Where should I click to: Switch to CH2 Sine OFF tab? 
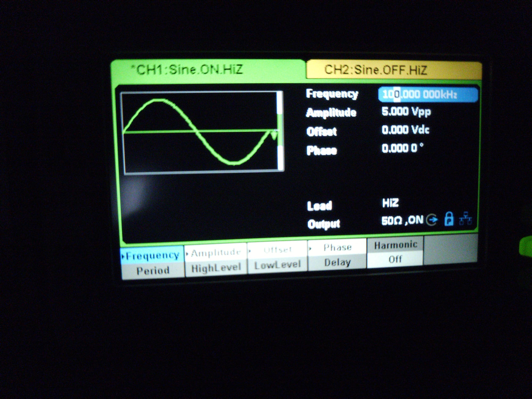coord(376,70)
